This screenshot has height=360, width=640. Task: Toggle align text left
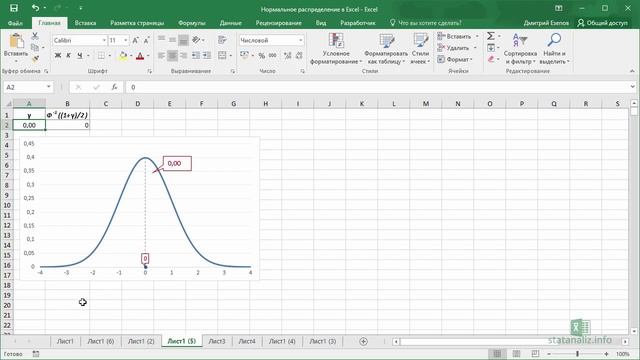tap(162, 56)
